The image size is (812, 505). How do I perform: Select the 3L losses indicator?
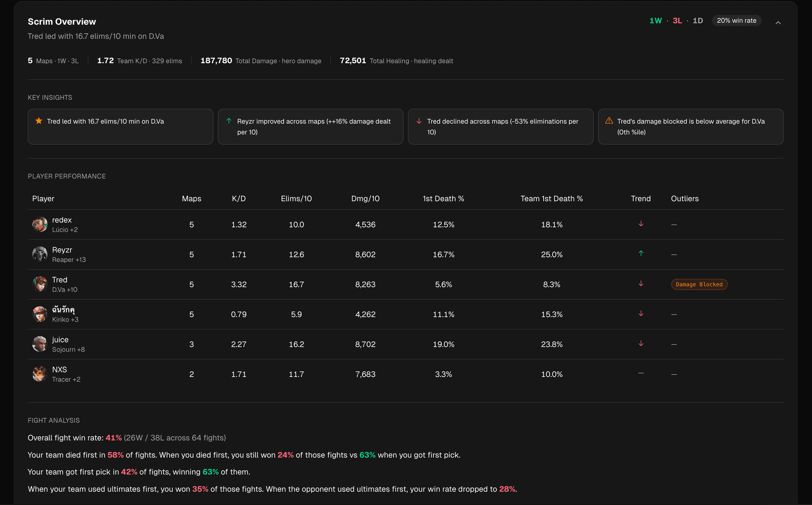(x=677, y=21)
